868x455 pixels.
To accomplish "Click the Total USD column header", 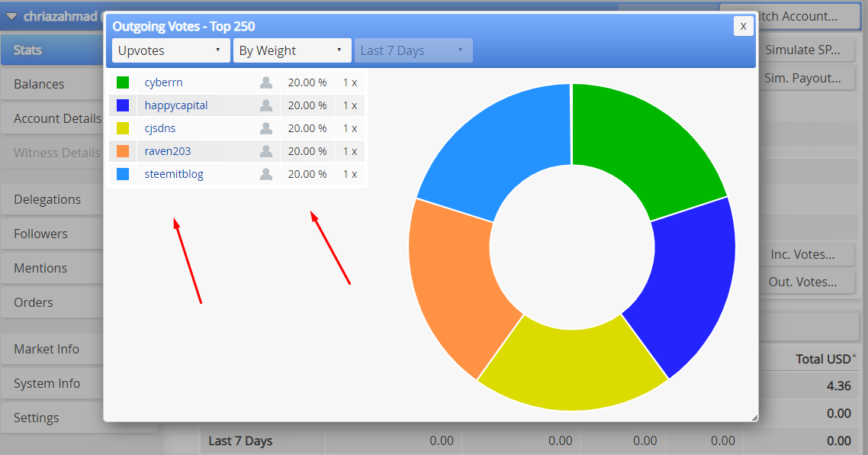I will 825,359.
